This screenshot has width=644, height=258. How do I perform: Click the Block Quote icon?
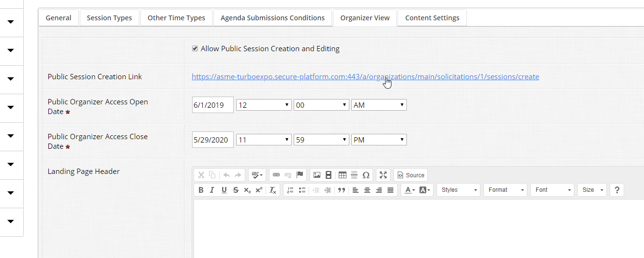[342, 190]
